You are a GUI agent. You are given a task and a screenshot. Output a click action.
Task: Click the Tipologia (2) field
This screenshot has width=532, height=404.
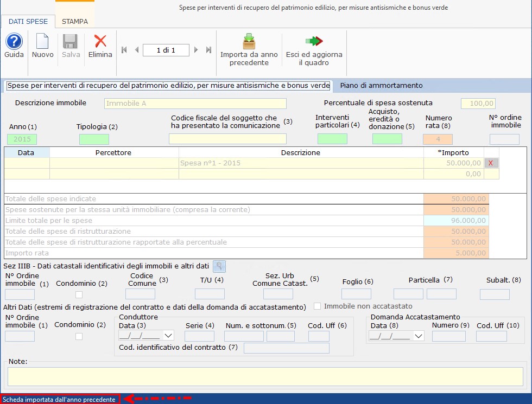point(94,139)
